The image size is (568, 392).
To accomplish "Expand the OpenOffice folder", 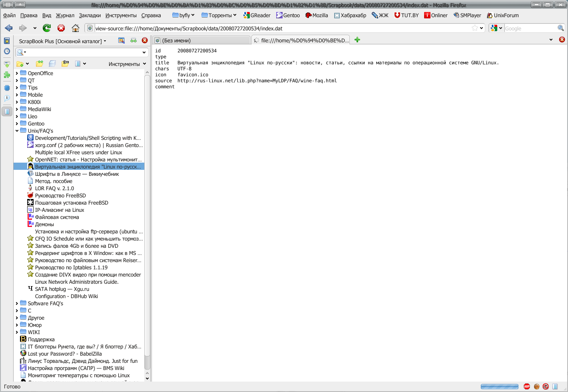I will click(x=17, y=73).
